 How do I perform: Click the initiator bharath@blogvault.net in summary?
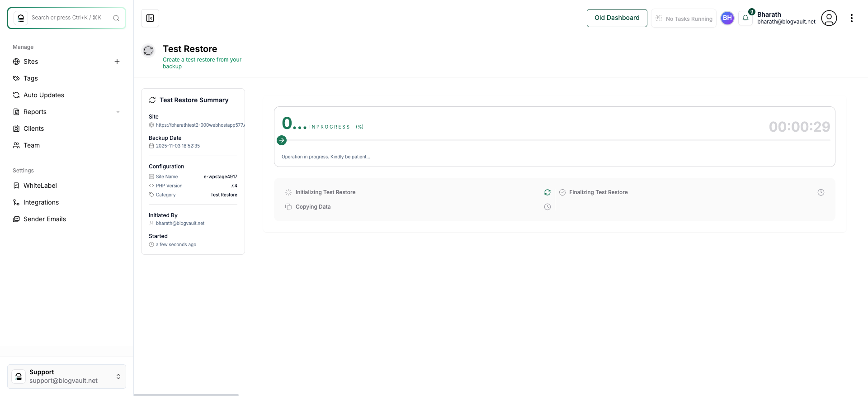(180, 223)
